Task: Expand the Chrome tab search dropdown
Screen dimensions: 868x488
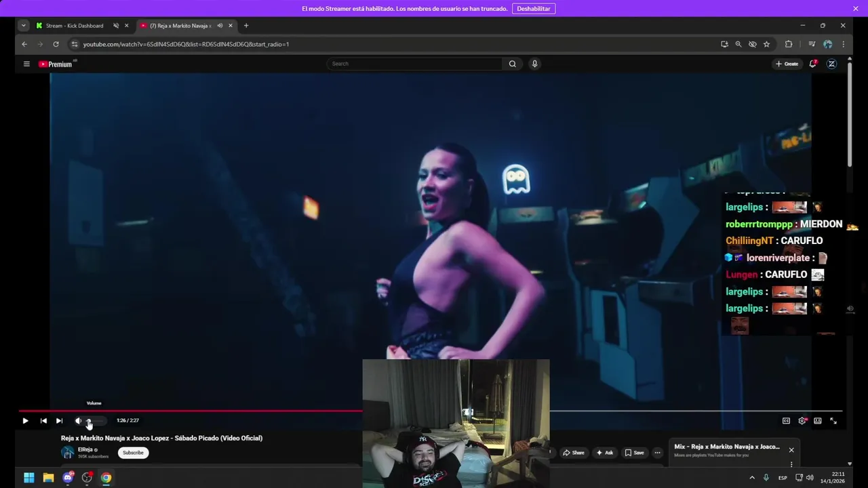Action: (23, 26)
